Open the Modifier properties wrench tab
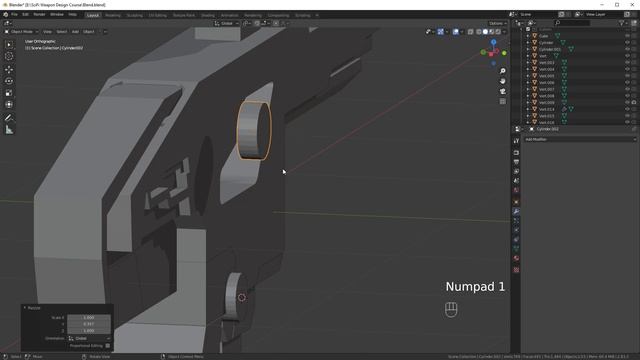The image size is (640, 360). pos(516,211)
